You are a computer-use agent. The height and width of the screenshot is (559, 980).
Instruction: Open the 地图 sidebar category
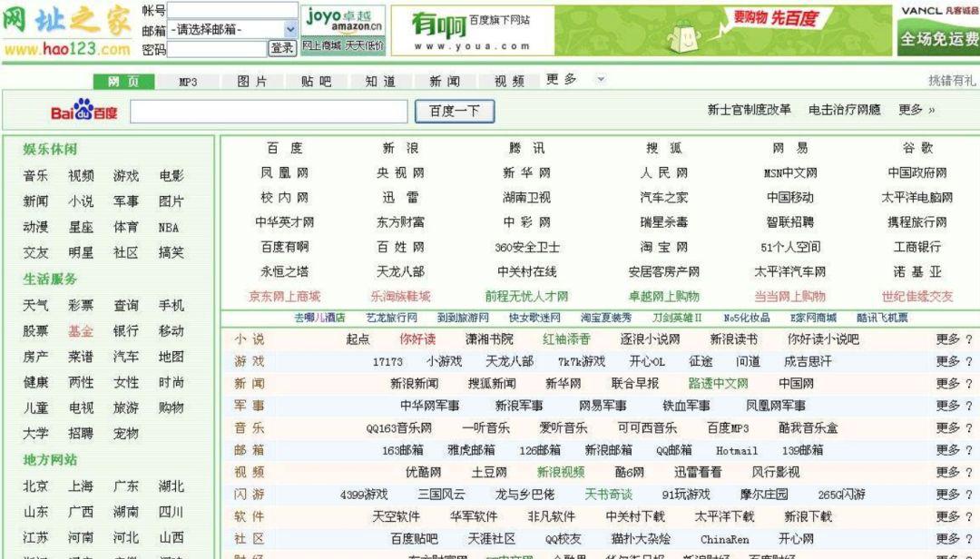[171, 357]
